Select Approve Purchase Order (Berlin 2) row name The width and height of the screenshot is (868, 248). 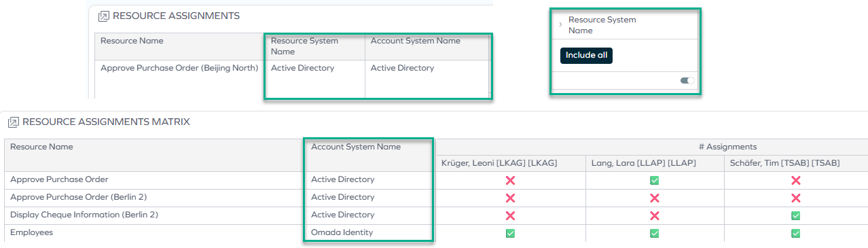tap(78, 198)
